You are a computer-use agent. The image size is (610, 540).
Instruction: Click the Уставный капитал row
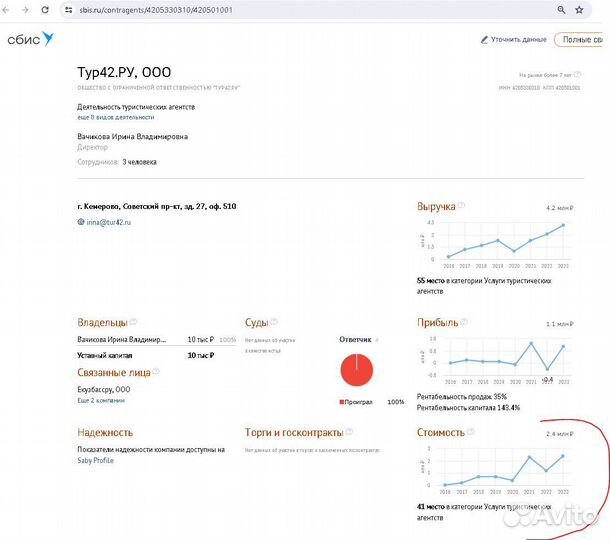(x=146, y=356)
